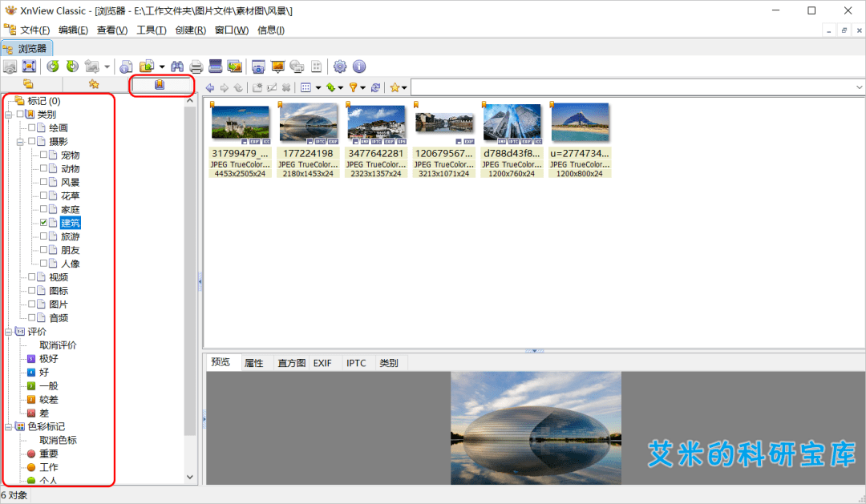Tick the 视频 category checkbox

(32, 277)
